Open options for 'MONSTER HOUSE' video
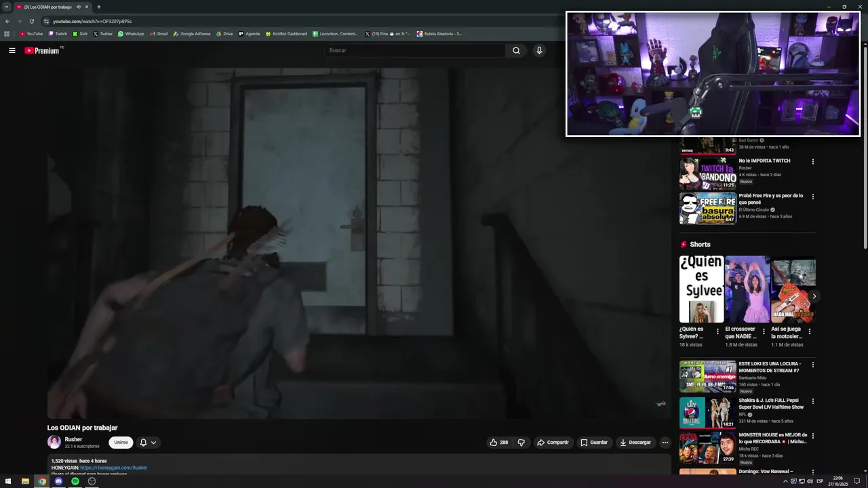 point(812,436)
